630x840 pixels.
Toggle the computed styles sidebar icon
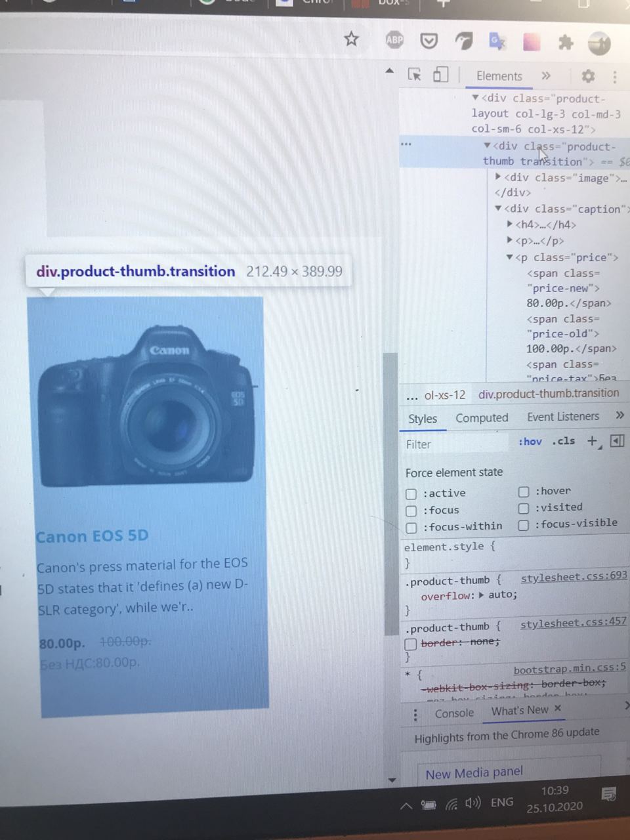[617, 440]
